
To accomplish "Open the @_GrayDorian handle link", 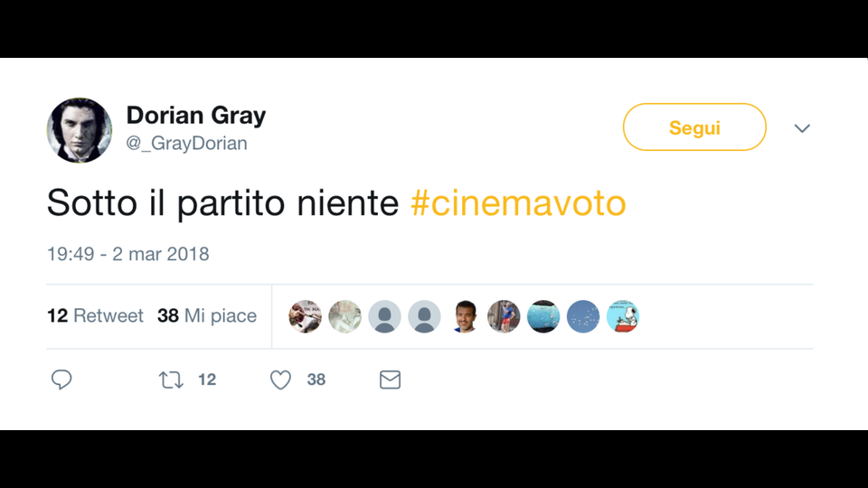I will [x=186, y=144].
